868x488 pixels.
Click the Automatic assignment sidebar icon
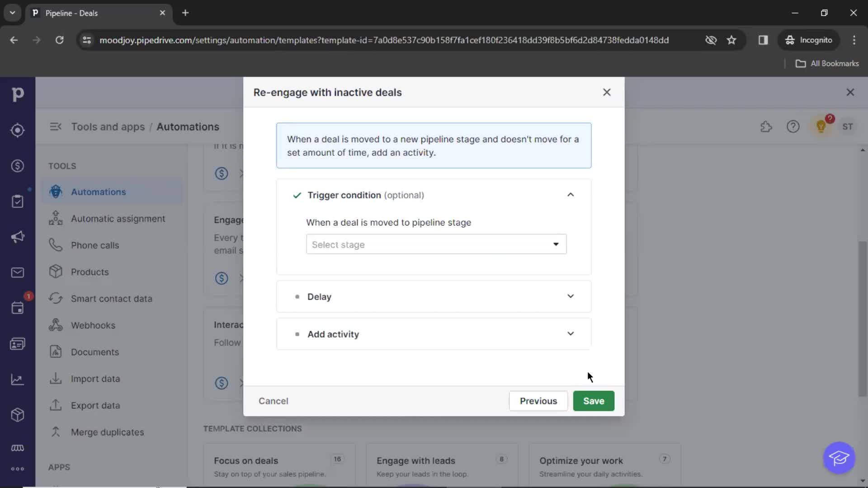(x=56, y=219)
